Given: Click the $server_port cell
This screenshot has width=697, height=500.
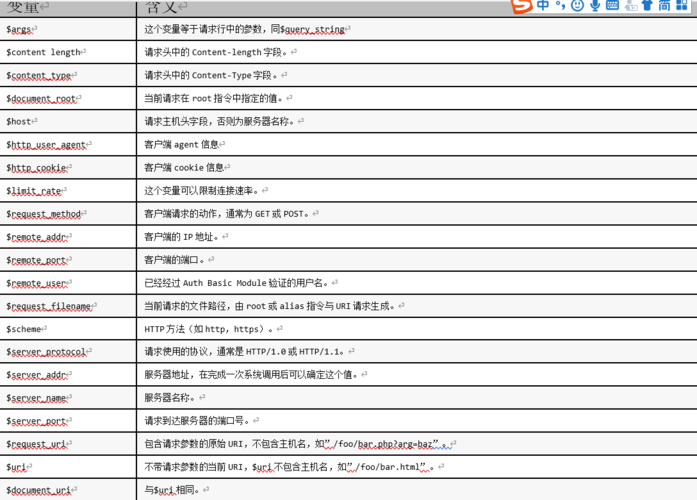Looking at the screenshot, I should tap(68, 420).
